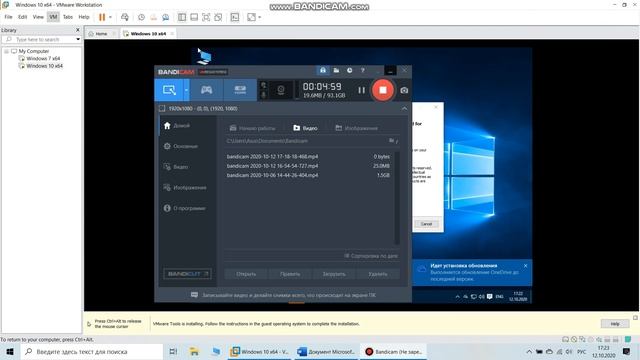Click the Library search field

click(38, 40)
